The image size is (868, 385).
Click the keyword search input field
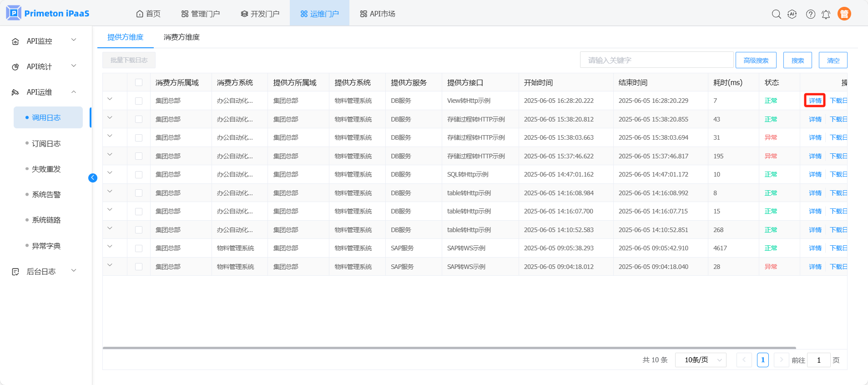[656, 60]
